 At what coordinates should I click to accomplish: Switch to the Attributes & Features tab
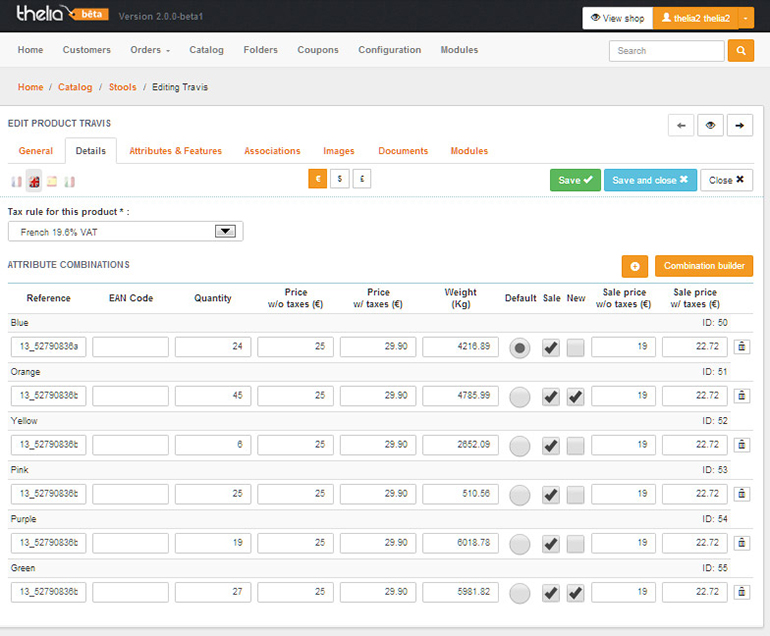[x=175, y=151]
